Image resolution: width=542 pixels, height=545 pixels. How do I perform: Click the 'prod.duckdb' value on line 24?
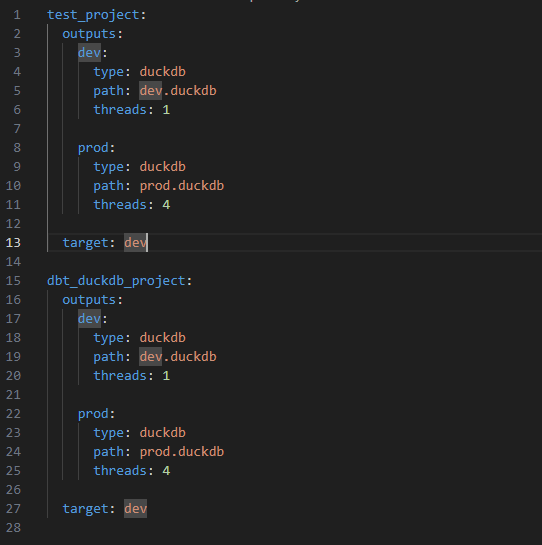tap(182, 452)
